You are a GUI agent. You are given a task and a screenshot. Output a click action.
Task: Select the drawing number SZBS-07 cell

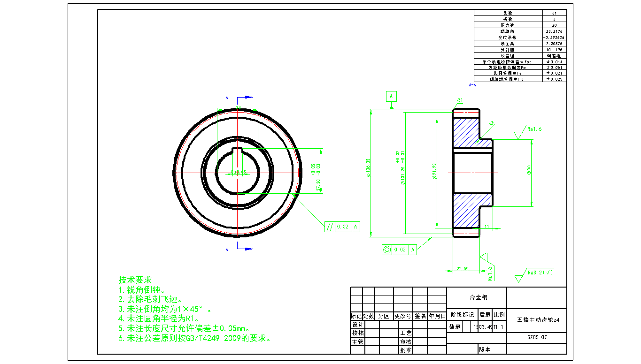[x=537, y=337]
